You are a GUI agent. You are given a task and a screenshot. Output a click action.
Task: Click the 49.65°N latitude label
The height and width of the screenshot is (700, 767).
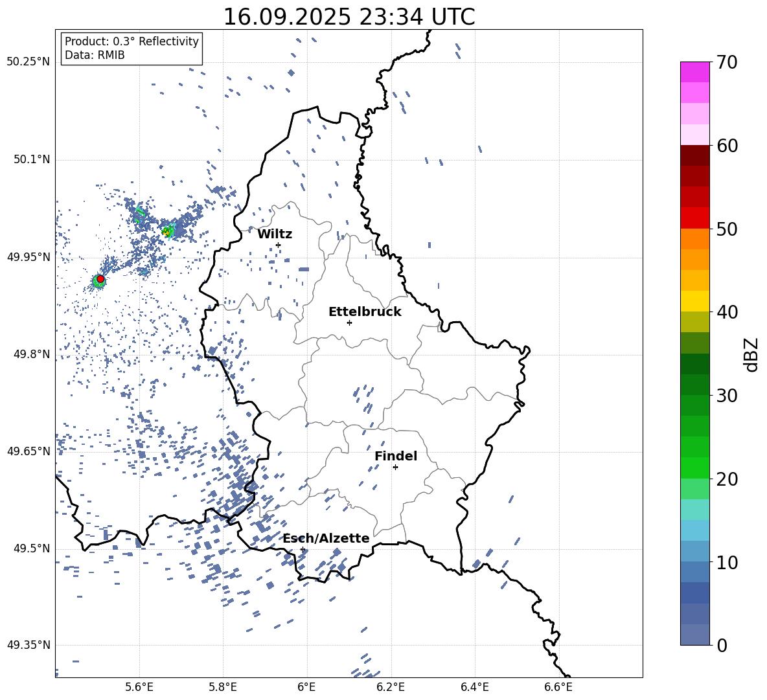pyautogui.click(x=29, y=451)
